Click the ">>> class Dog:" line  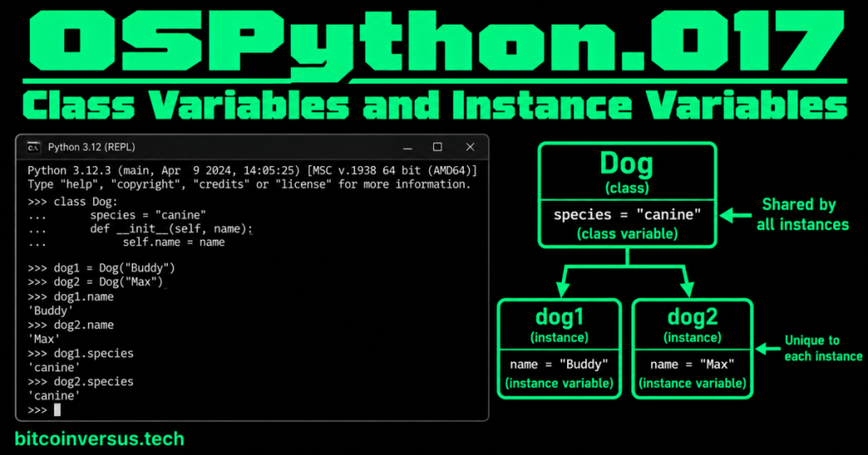click(x=73, y=202)
